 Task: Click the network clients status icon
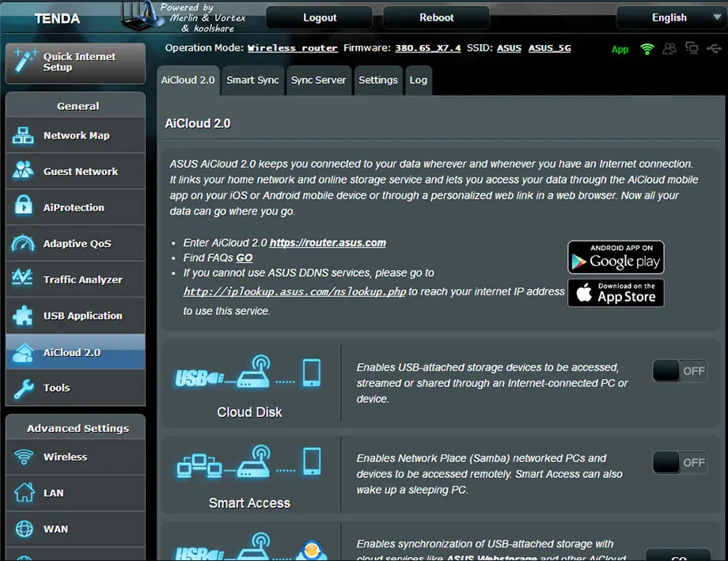coord(692,47)
